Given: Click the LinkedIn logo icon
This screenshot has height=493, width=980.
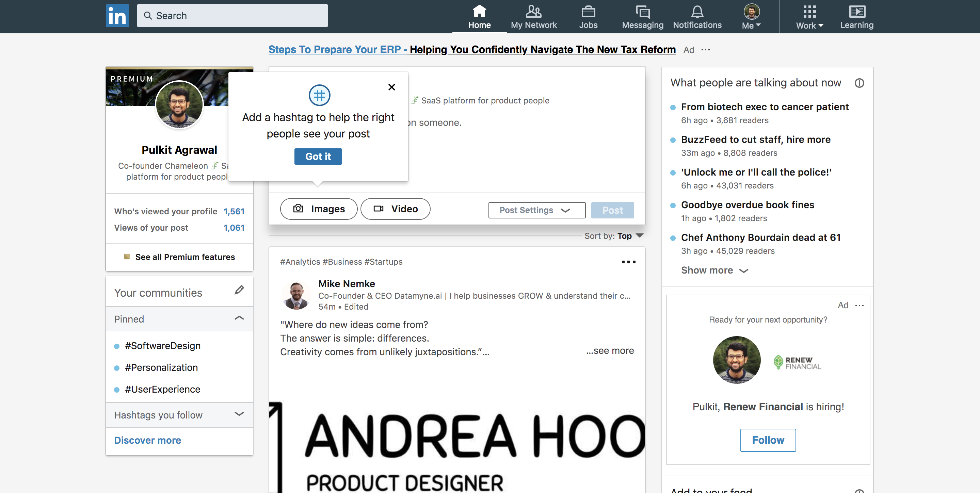Looking at the screenshot, I should pyautogui.click(x=117, y=16).
